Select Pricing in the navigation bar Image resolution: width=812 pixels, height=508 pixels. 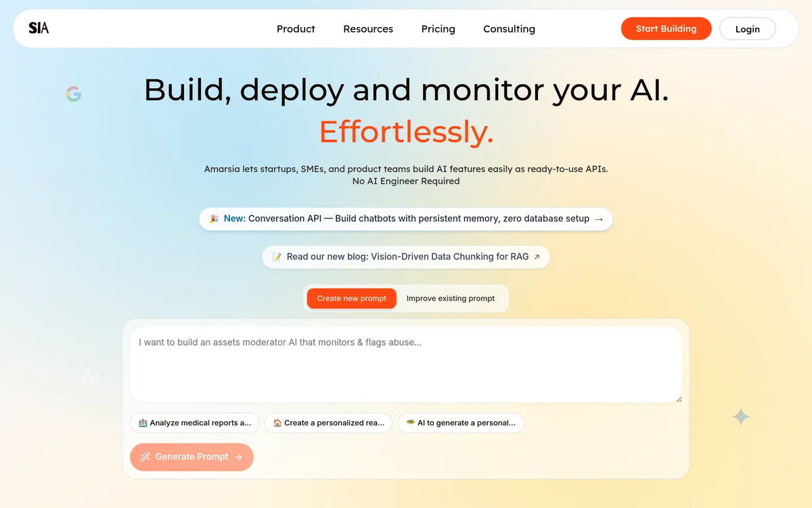click(x=438, y=28)
